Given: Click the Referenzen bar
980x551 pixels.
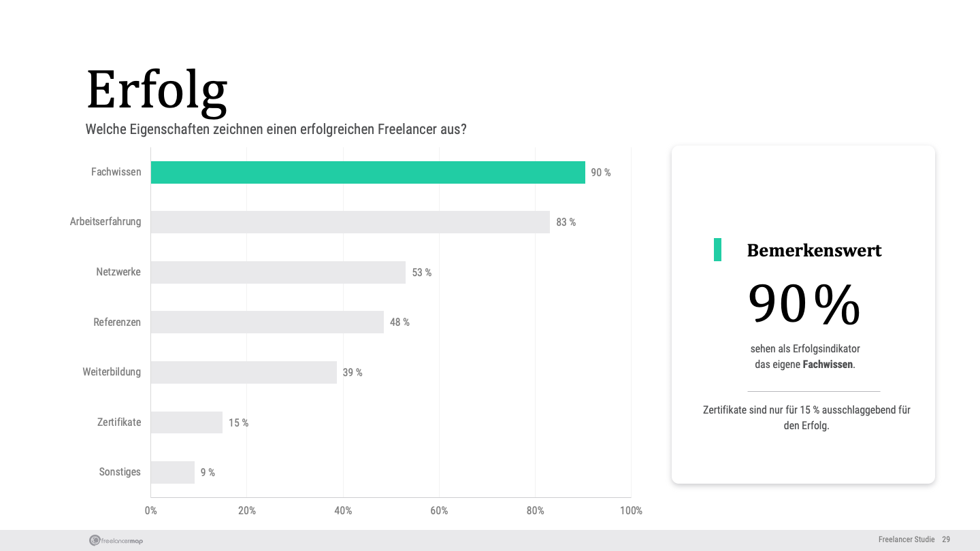Looking at the screenshot, I should [267, 322].
